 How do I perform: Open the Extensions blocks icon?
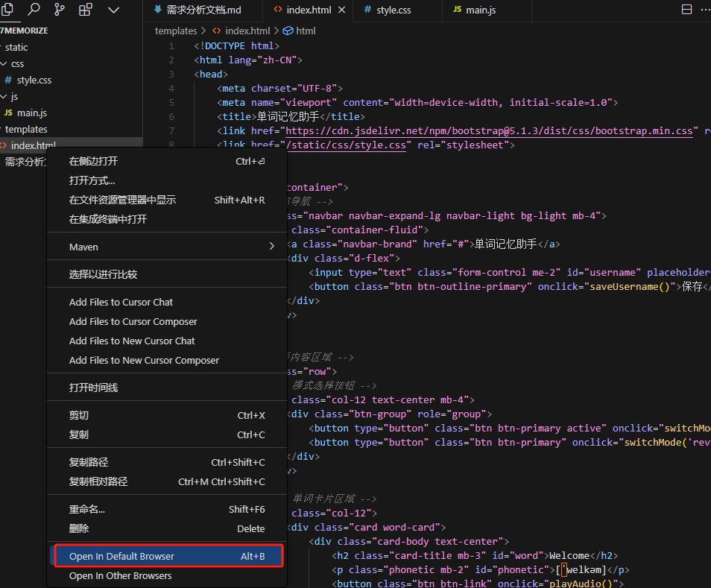point(85,9)
